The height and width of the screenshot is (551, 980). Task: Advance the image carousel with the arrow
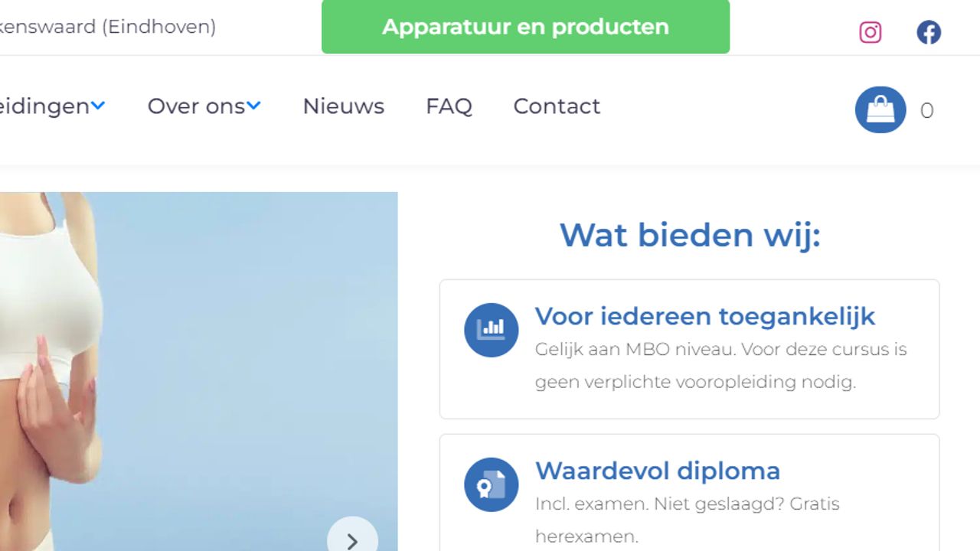point(352,540)
